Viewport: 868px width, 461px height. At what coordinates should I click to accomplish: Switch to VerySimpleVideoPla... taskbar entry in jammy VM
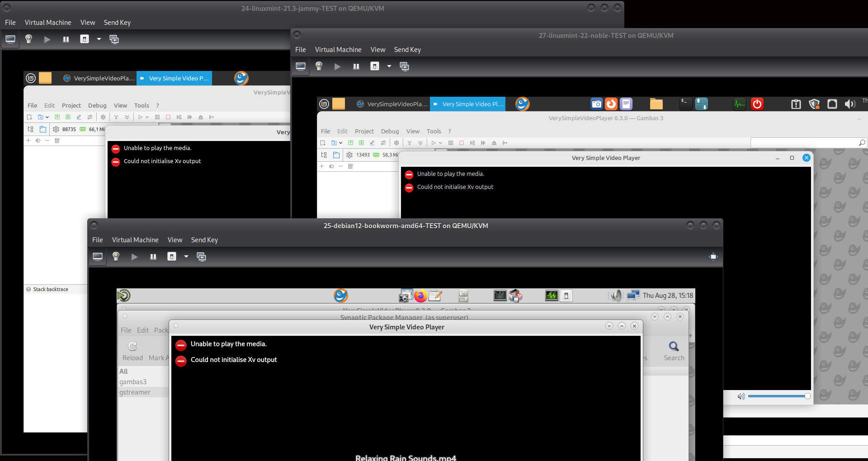coord(99,78)
